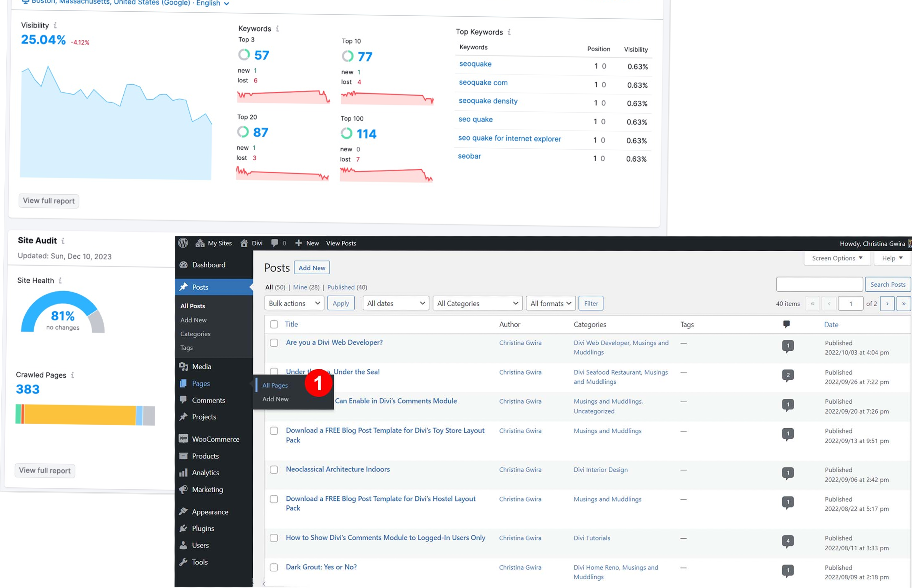This screenshot has width=912, height=588.
Task: Click the Media icon in sidebar
Action: point(183,366)
